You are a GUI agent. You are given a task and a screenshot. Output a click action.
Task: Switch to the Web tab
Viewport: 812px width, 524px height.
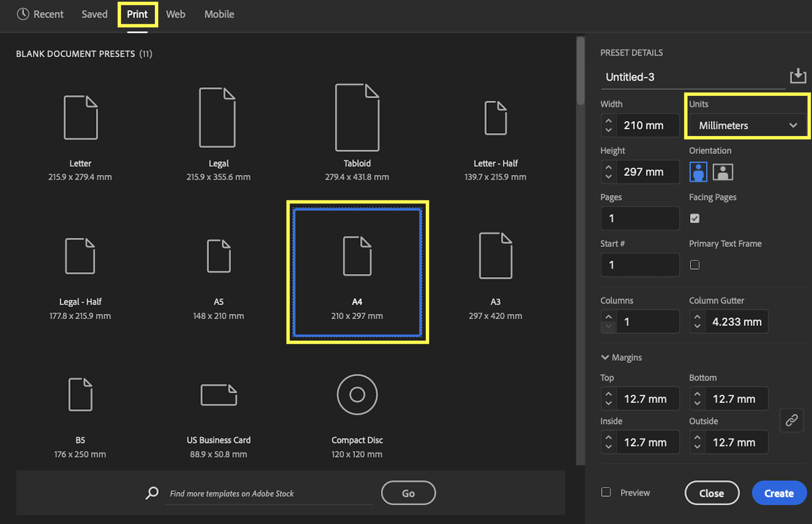tap(175, 14)
